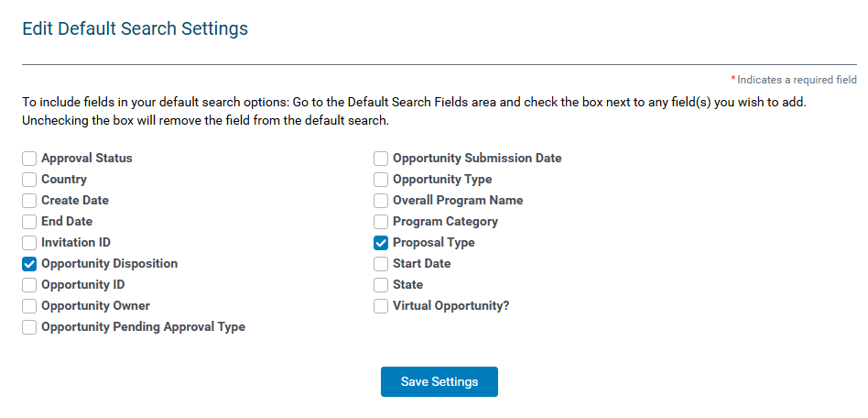Tick the Create Date checkbox
The height and width of the screenshot is (418, 868).
point(29,201)
